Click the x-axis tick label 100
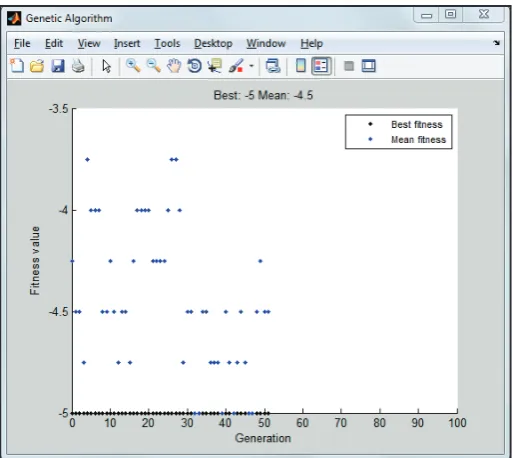Screen dimensions: 513x458 [457, 423]
